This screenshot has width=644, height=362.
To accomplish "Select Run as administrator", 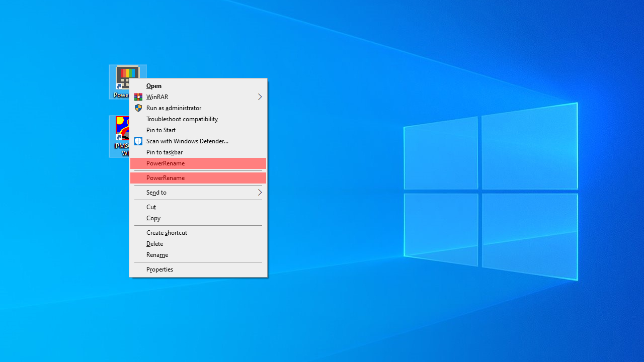I will (198, 108).
